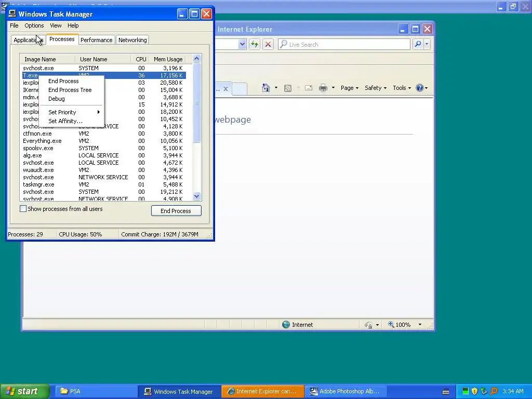Click the Internet zone globe icon
532x399 pixels.
(286, 324)
